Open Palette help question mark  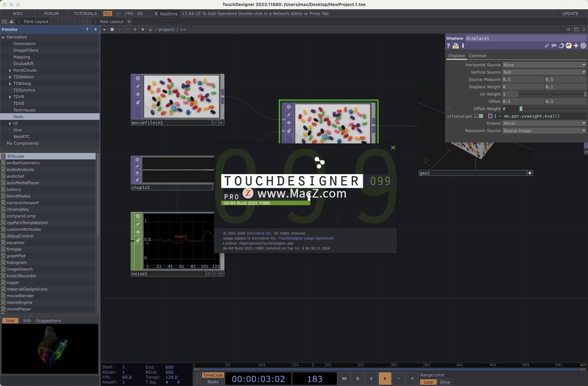pos(87,29)
